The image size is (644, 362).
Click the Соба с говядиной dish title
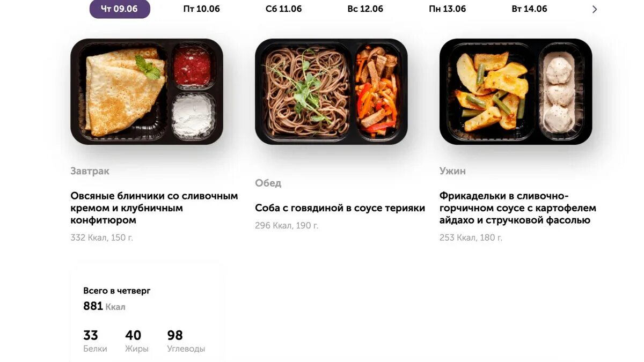340,208
